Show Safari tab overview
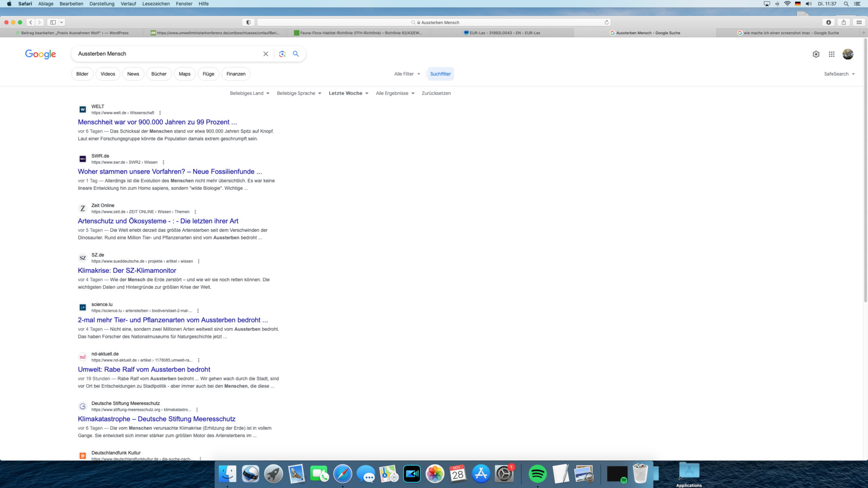This screenshot has width=868, height=488. tap(859, 22)
